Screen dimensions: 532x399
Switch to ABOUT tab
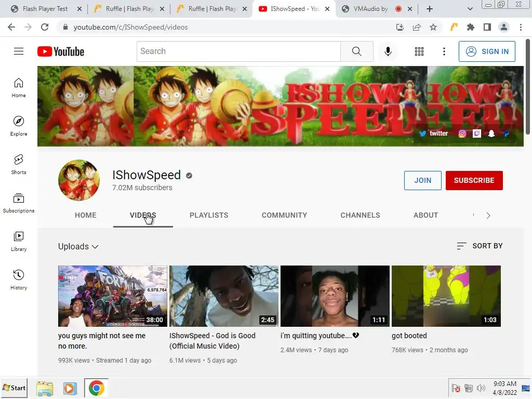(x=426, y=215)
